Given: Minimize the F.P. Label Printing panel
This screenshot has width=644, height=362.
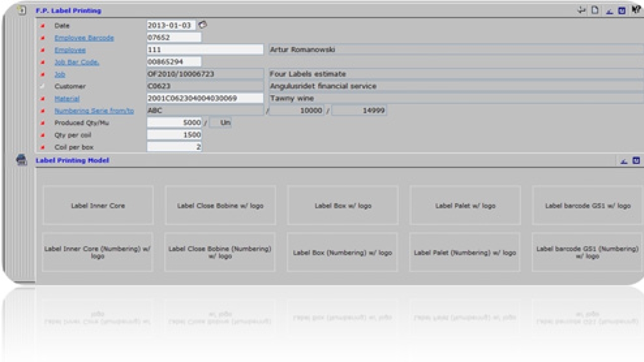Looking at the screenshot, I should tap(610, 11).
